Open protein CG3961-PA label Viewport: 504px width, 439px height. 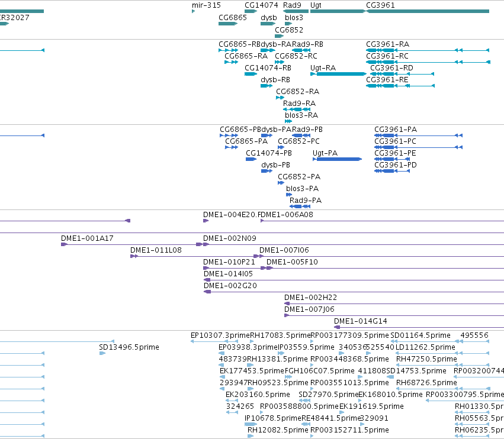coord(396,130)
